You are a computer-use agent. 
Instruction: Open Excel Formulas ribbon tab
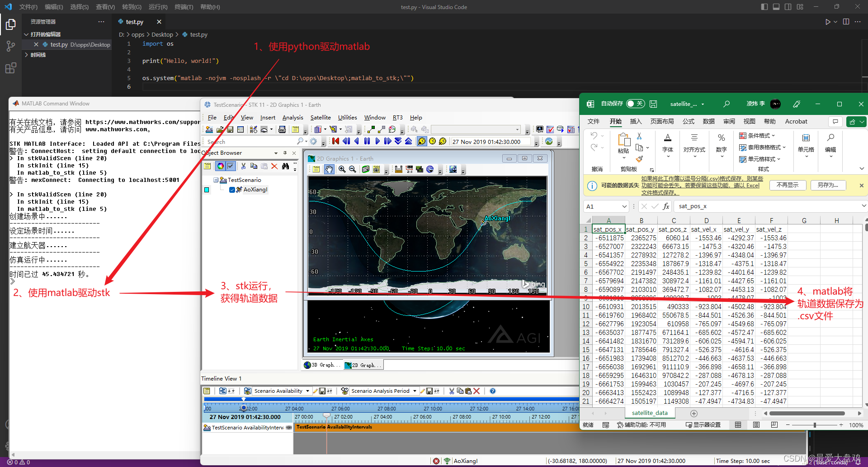[x=689, y=121]
